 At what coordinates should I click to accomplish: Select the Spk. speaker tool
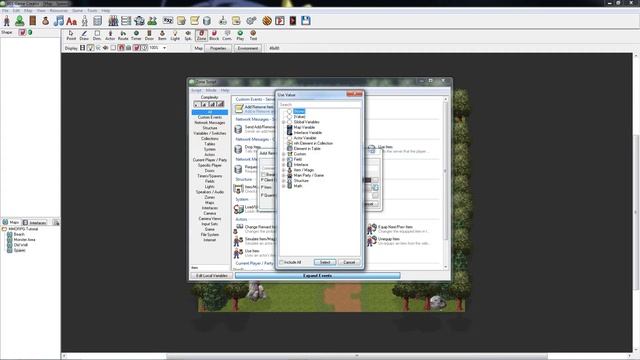coord(188,35)
